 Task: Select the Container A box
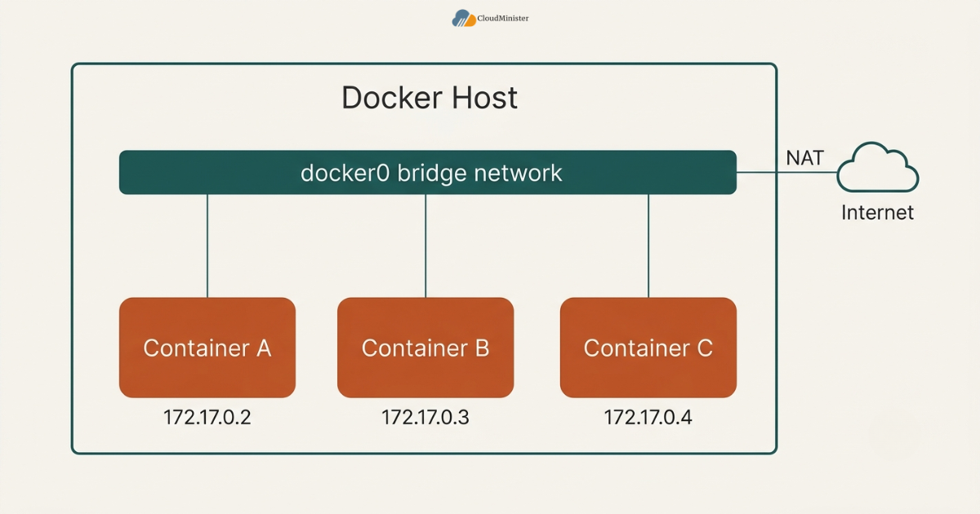(207, 348)
